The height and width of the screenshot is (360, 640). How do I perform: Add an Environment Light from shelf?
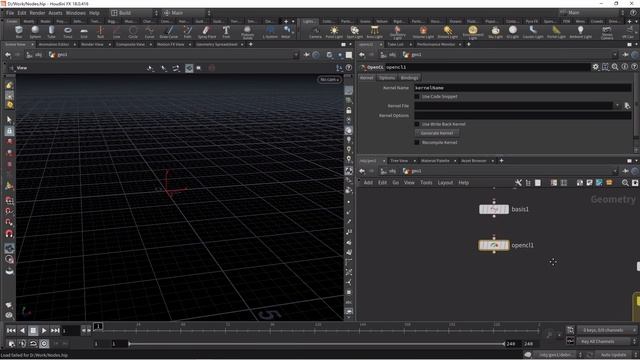click(x=473, y=32)
